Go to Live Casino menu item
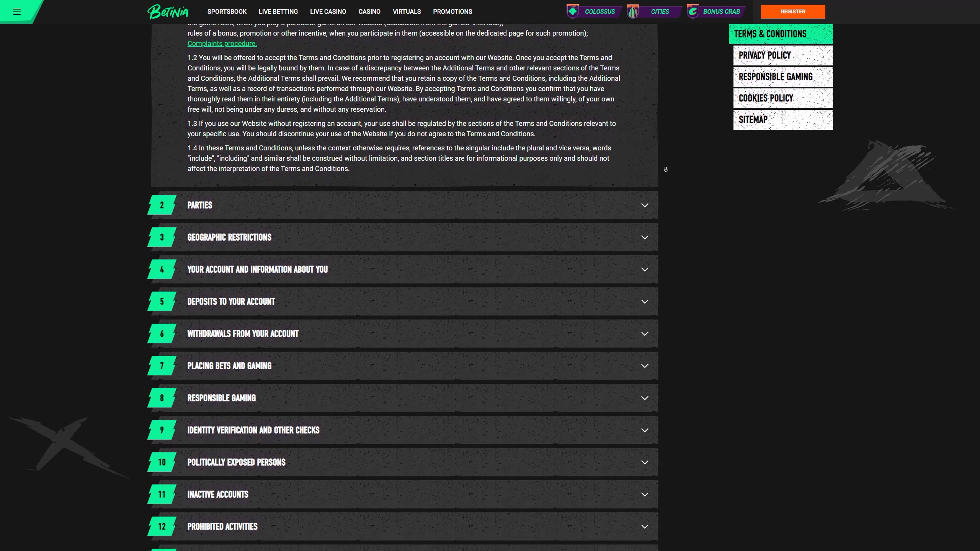Viewport: 980px width, 551px height. pos(328,11)
